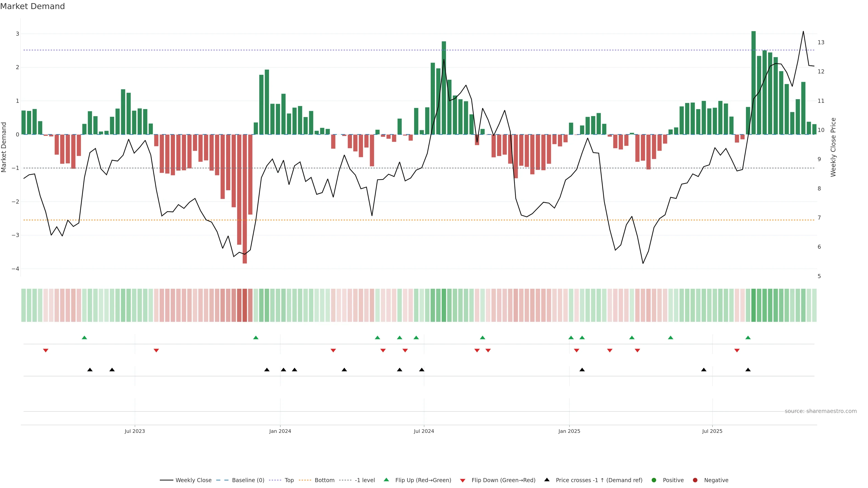Viewport: 868px width, 488px height.
Task: Click the leftmost green flip-up triangle marker
Action: [84, 338]
